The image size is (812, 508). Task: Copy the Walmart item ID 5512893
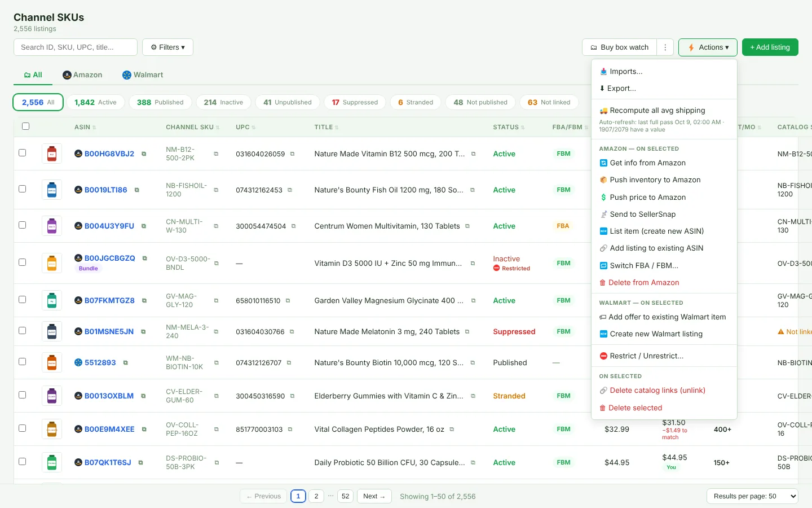pos(125,363)
